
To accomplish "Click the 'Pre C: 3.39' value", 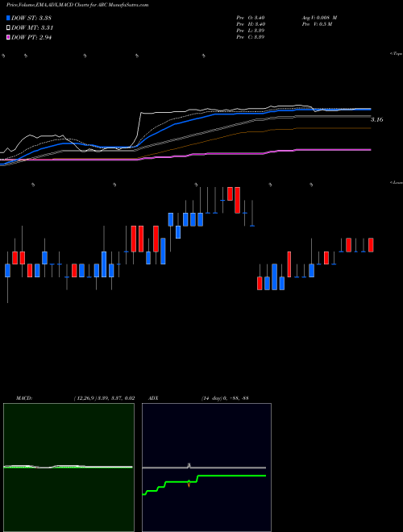I will [251, 37].
